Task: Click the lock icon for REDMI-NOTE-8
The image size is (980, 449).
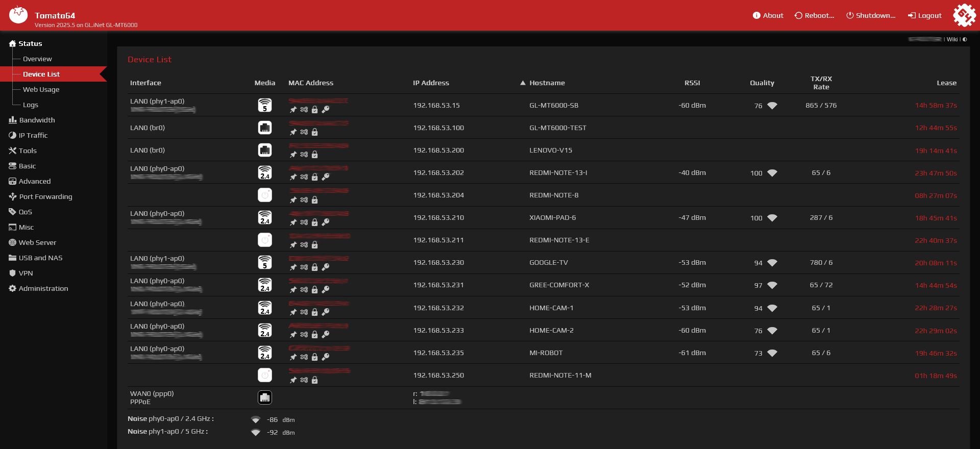Action: [x=314, y=200]
